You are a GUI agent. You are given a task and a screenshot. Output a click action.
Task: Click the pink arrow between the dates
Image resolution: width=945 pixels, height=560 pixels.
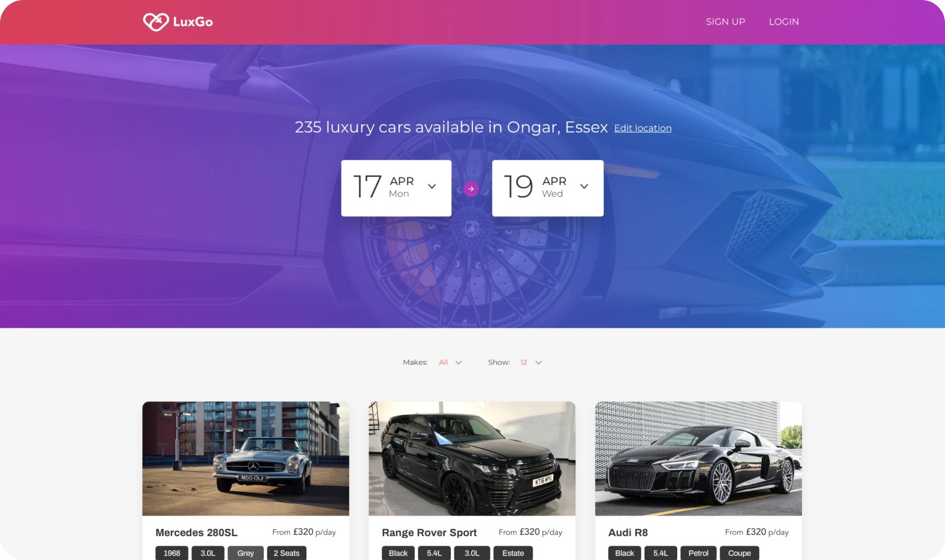[x=471, y=189]
